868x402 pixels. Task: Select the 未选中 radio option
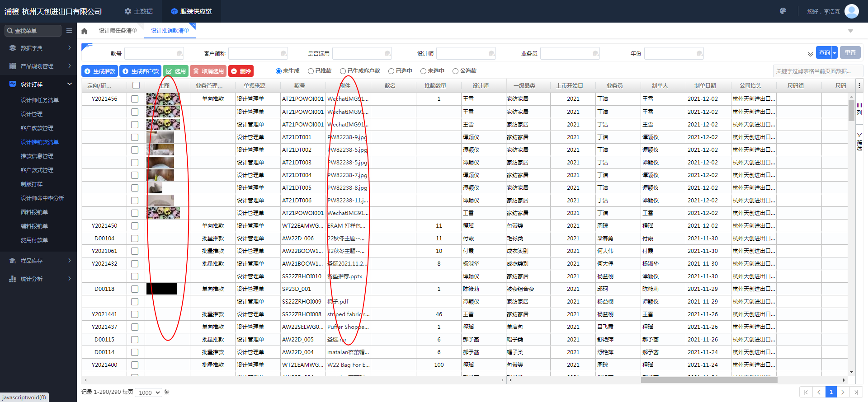point(423,71)
